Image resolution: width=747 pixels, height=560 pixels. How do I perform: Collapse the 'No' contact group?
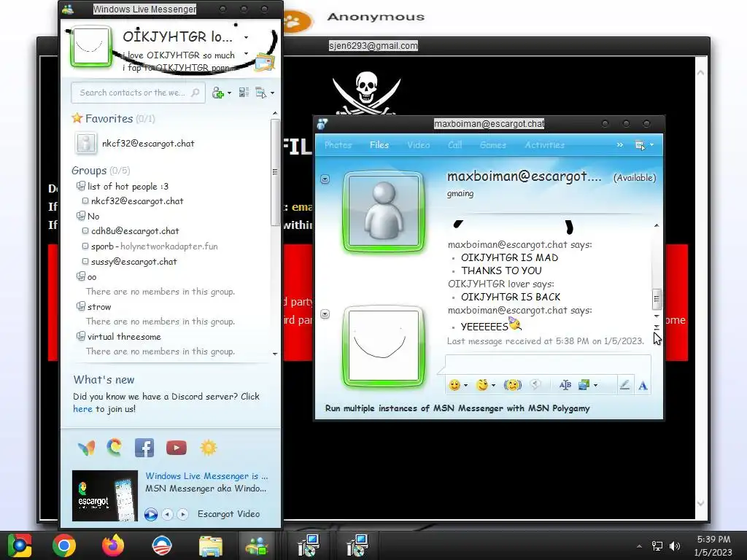[x=81, y=216]
